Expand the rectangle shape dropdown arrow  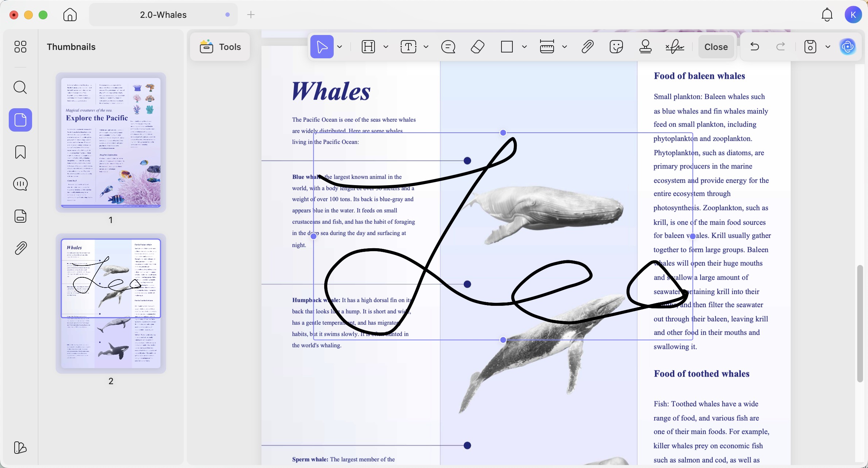point(524,47)
